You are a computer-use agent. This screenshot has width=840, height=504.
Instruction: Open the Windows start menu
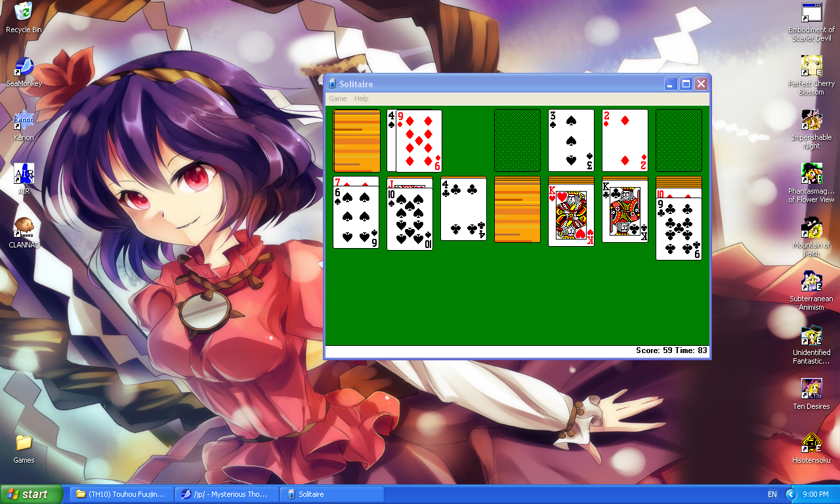coord(31,494)
